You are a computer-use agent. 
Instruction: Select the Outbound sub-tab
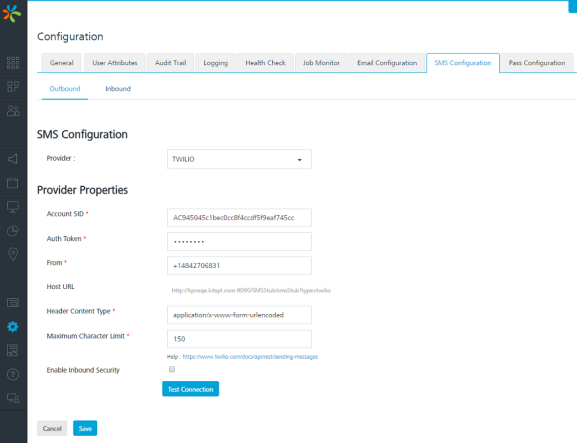(x=65, y=89)
